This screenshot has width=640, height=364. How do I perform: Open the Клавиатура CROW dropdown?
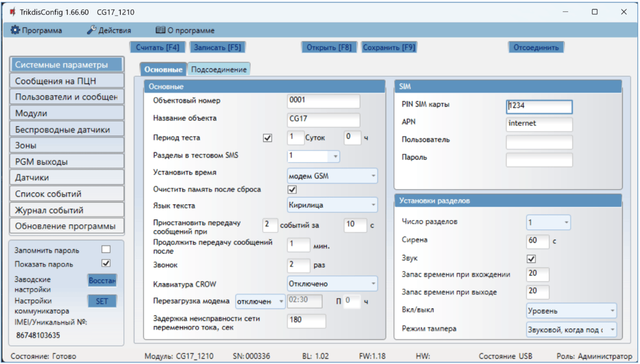click(x=332, y=284)
